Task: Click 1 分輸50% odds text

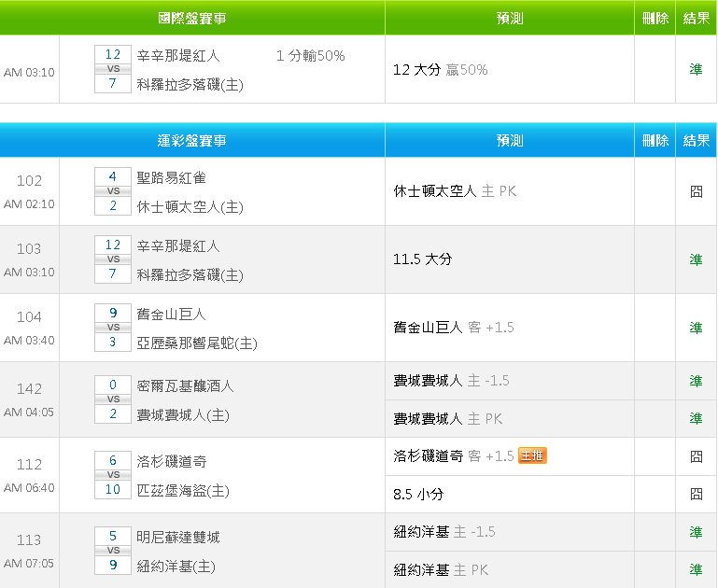Action: 311,56
